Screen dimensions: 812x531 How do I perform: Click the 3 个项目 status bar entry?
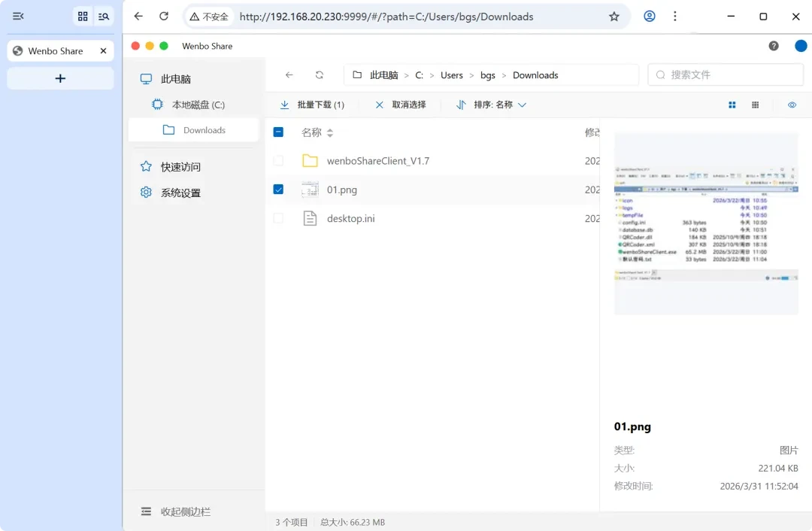[x=291, y=522]
